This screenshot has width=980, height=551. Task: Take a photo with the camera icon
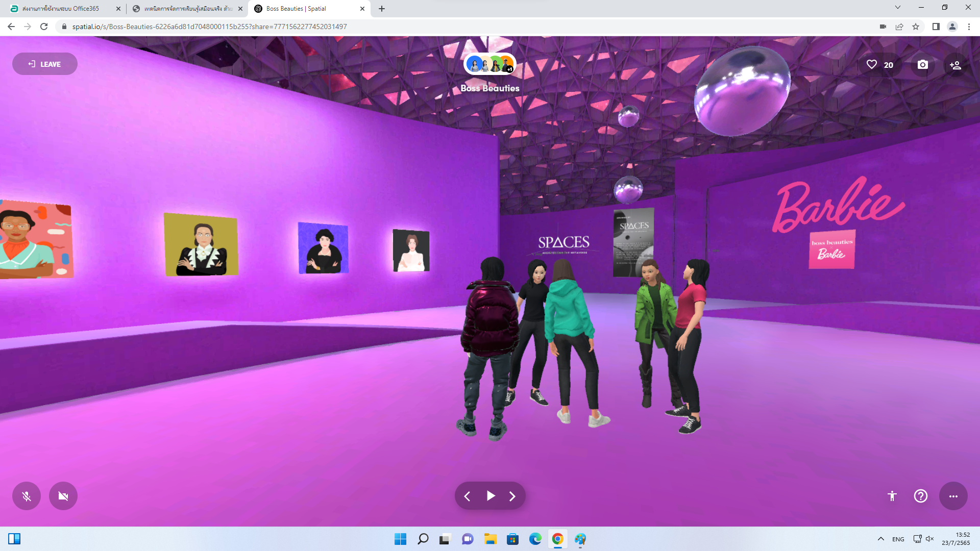pos(922,65)
